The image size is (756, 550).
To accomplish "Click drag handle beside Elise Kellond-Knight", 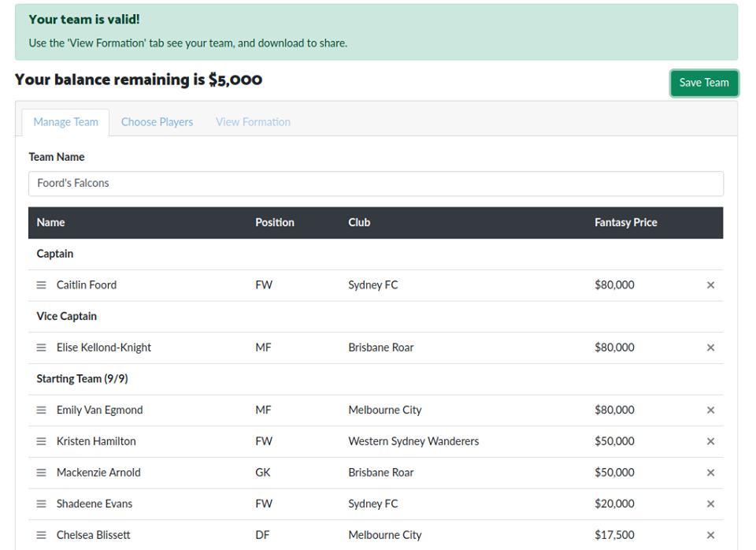I will click(42, 347).
